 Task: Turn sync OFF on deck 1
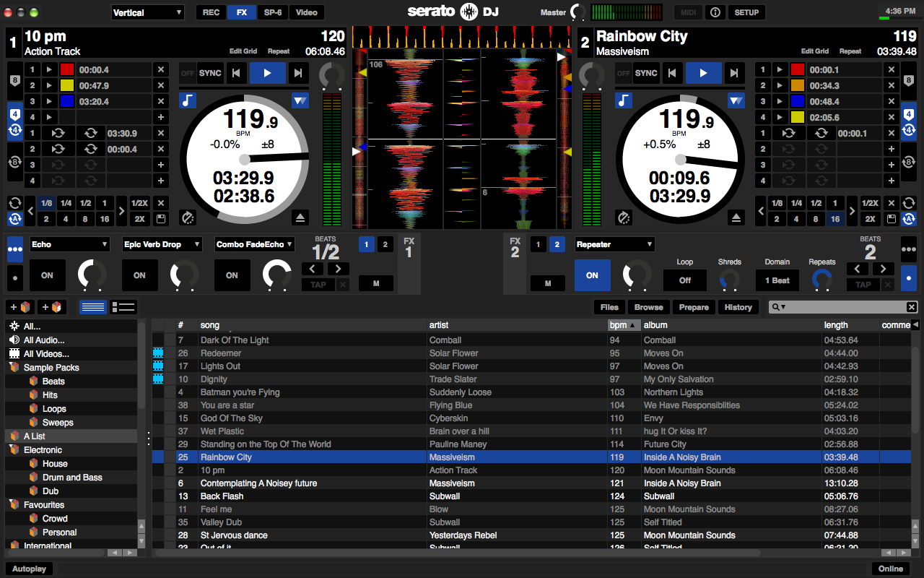coord(188,73)
